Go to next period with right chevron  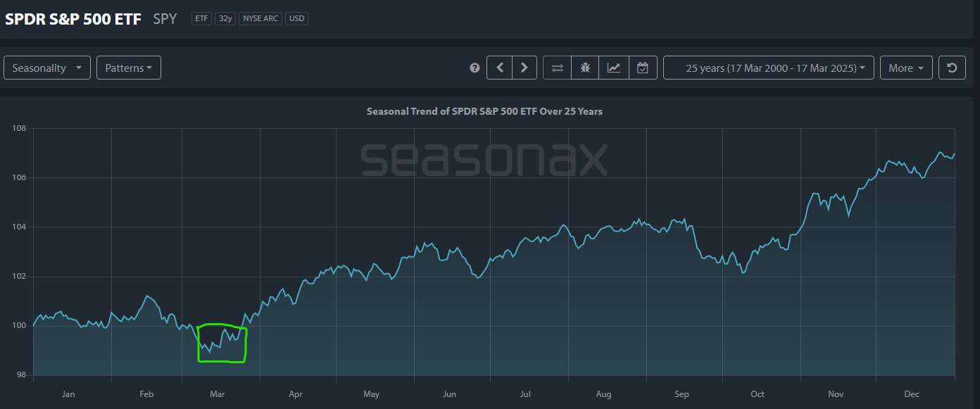[524, 68]
